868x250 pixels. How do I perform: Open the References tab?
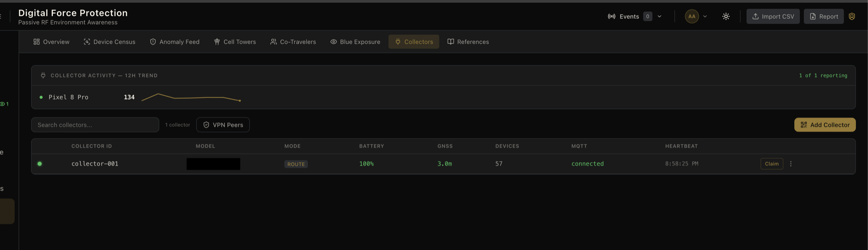click(468, 42)
